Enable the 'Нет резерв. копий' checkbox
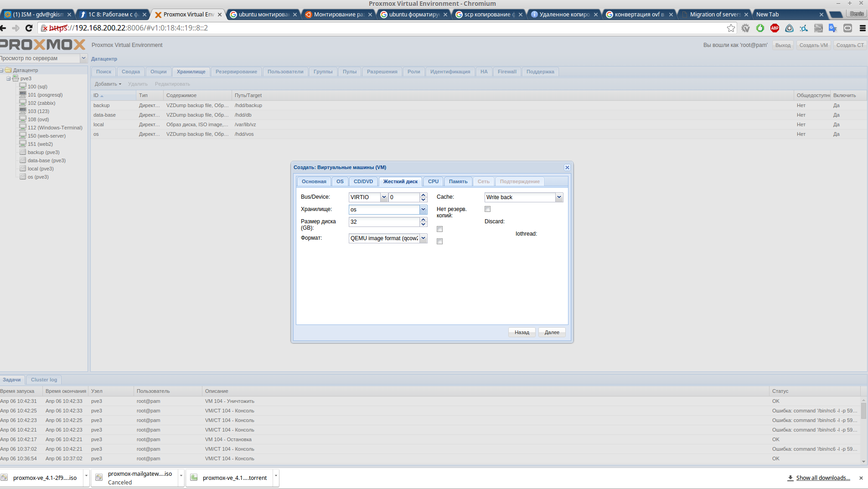The width and height of the screenshot is (868, 489). [487, 209]
